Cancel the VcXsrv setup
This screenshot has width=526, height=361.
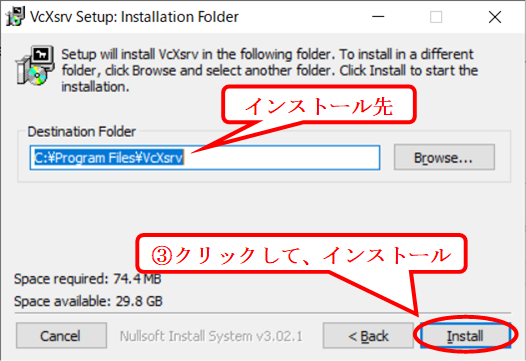coord(61,336)
